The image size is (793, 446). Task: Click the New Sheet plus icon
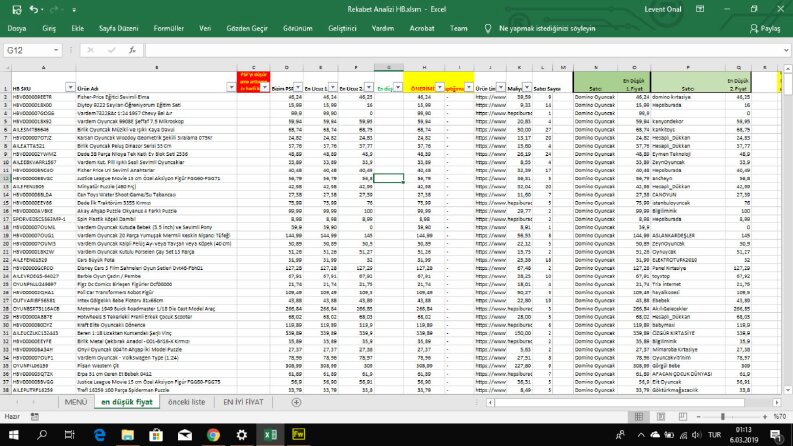[x=296, y=403]
